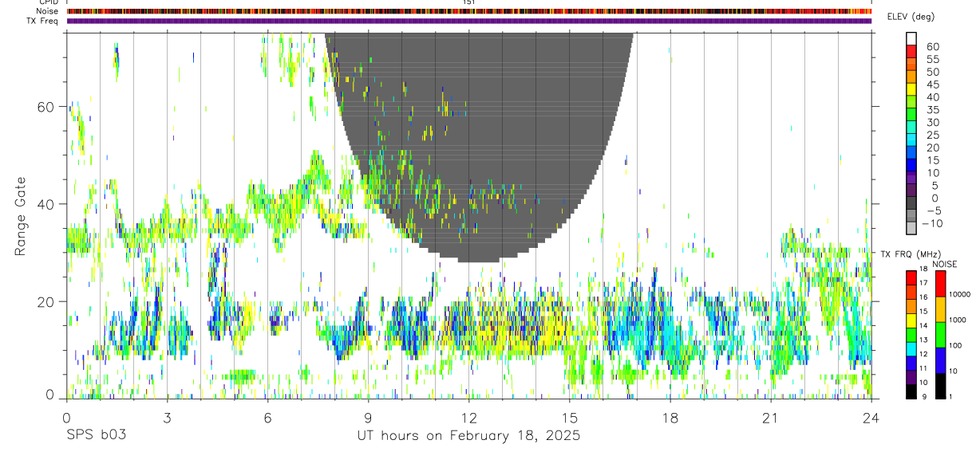The width and height of the screenshot is (980, 452).
Task: Click the purple TX Freq strip above the plot
Action: pos(469,21)
